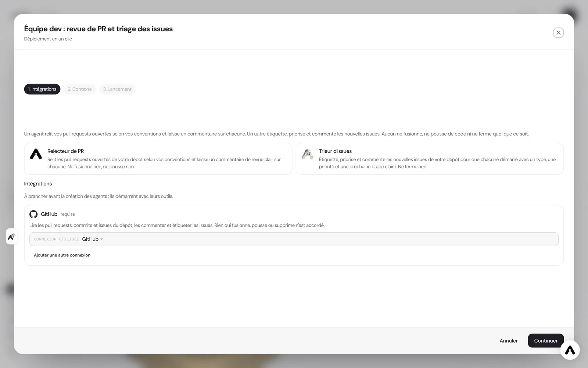Go to the 3. Lancement step
Image resolution: width=588 pixels, height=368 pixels.
click(x=117, y=89)
